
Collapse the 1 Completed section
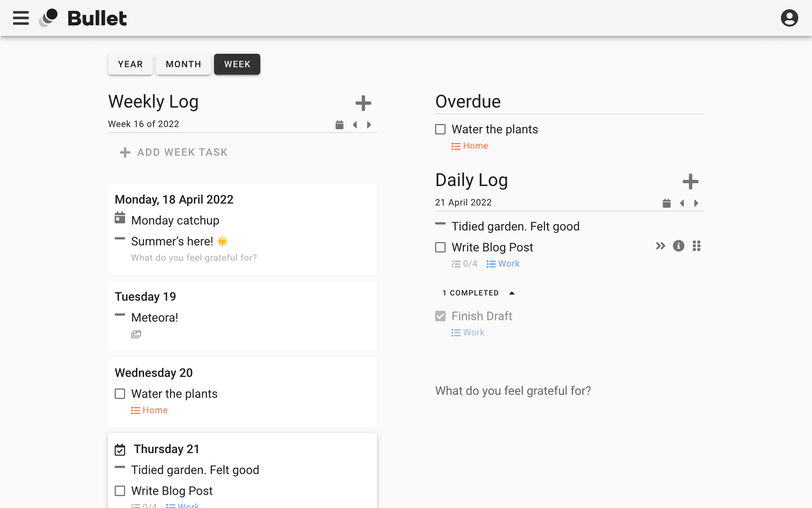[512, 293]
